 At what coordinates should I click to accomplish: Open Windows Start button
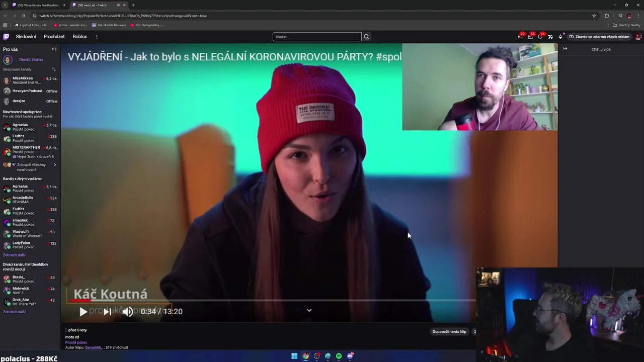click(294, 356)
